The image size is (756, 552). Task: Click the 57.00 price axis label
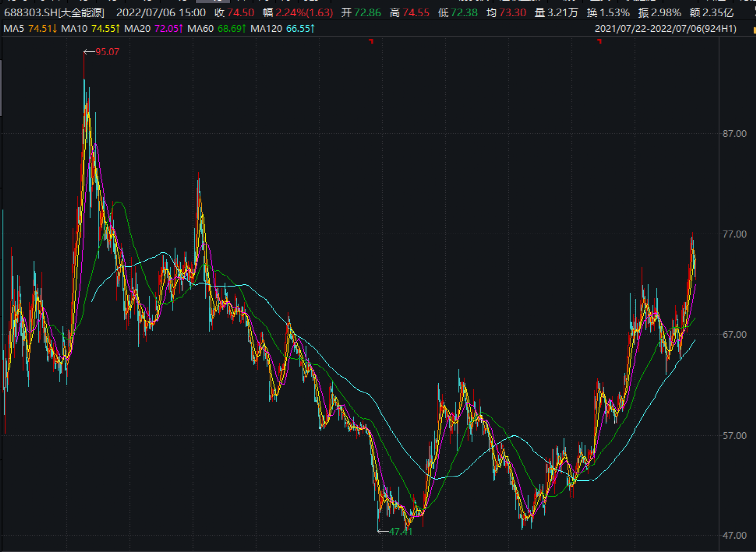tap(736, 436)
